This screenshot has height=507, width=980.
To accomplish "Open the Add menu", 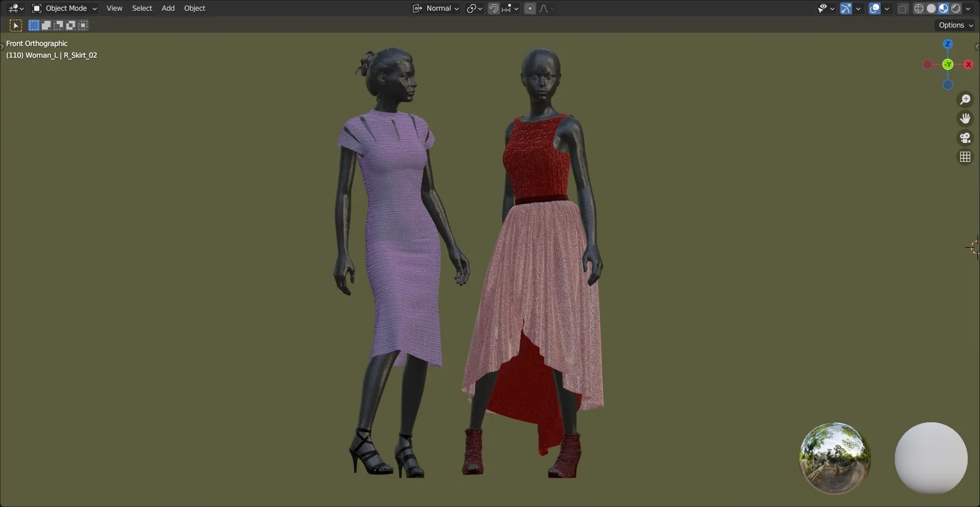I will [x=168, y=8].
